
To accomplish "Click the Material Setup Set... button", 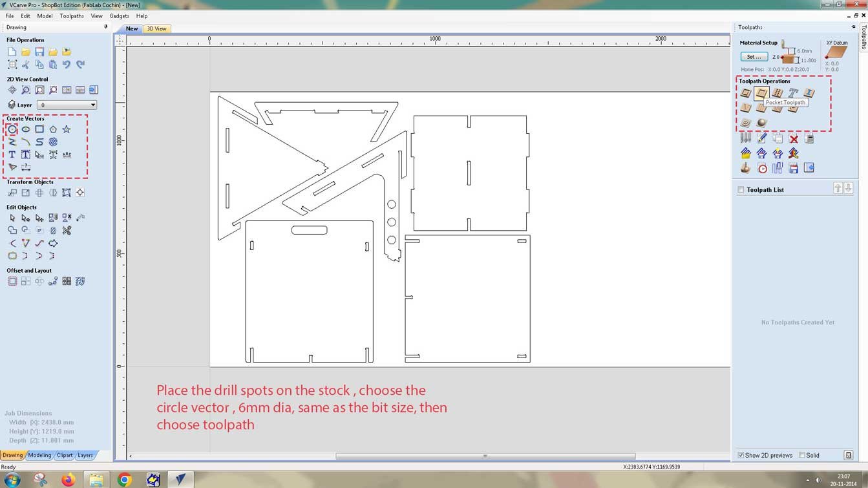I will tap(754, 57).
